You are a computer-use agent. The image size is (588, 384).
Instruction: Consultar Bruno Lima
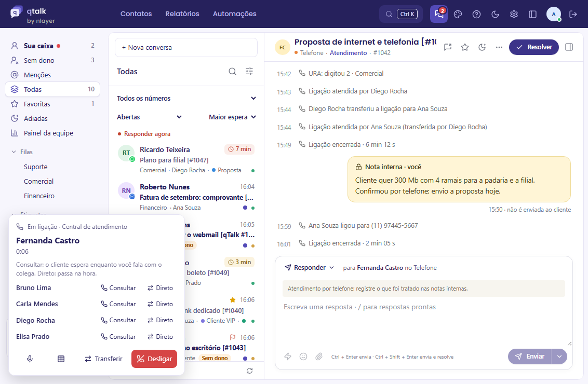click(118, 288)
